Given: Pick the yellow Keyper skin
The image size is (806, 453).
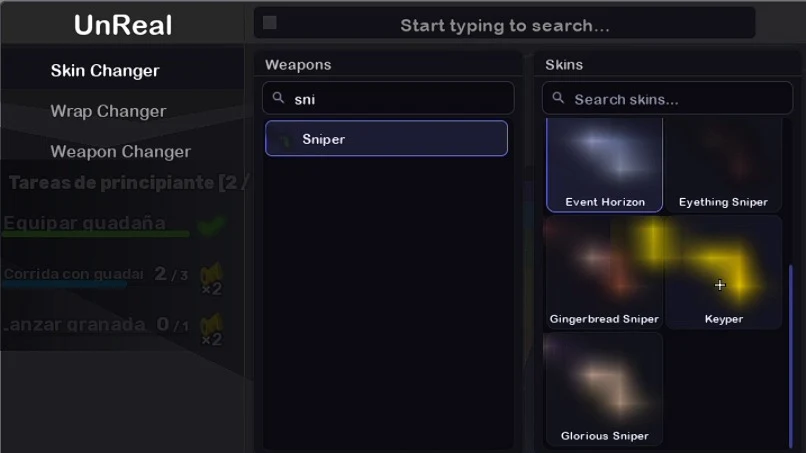Looking at the screenshot, I should click(723, 272).
